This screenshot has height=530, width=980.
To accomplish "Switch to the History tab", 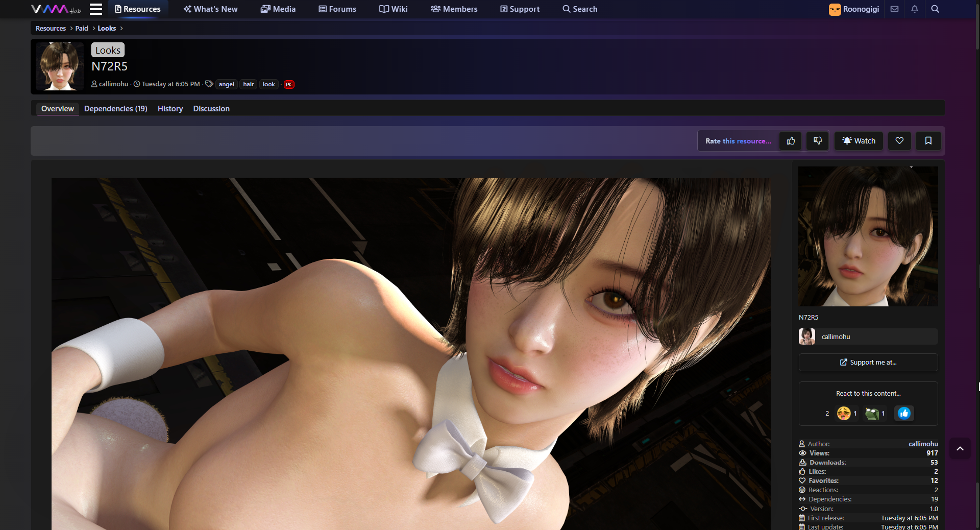I will (170, 109).
